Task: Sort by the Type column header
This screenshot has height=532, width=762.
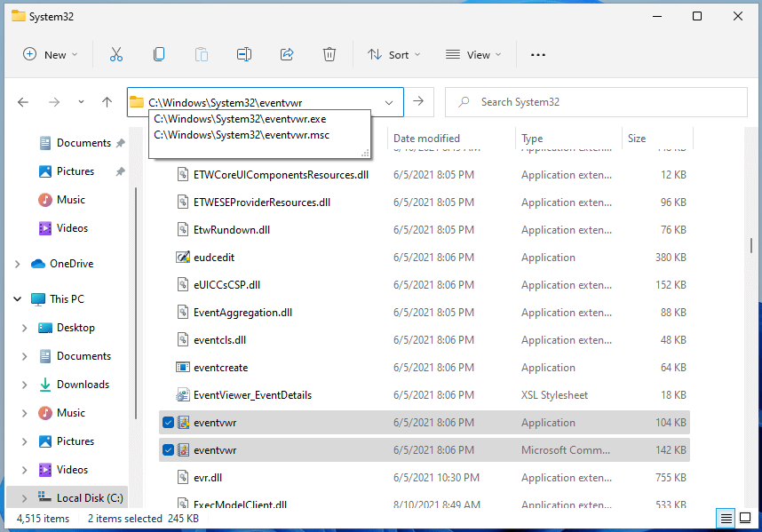Action: coord(568,139)
